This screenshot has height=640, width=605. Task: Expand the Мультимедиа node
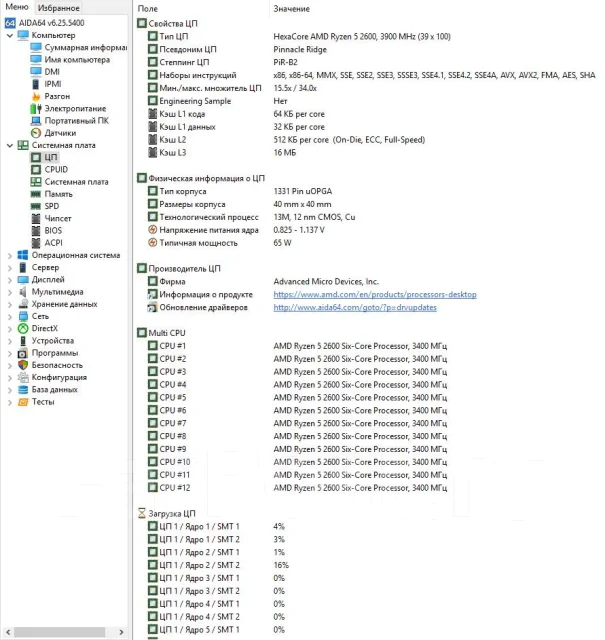pos(10,293)
